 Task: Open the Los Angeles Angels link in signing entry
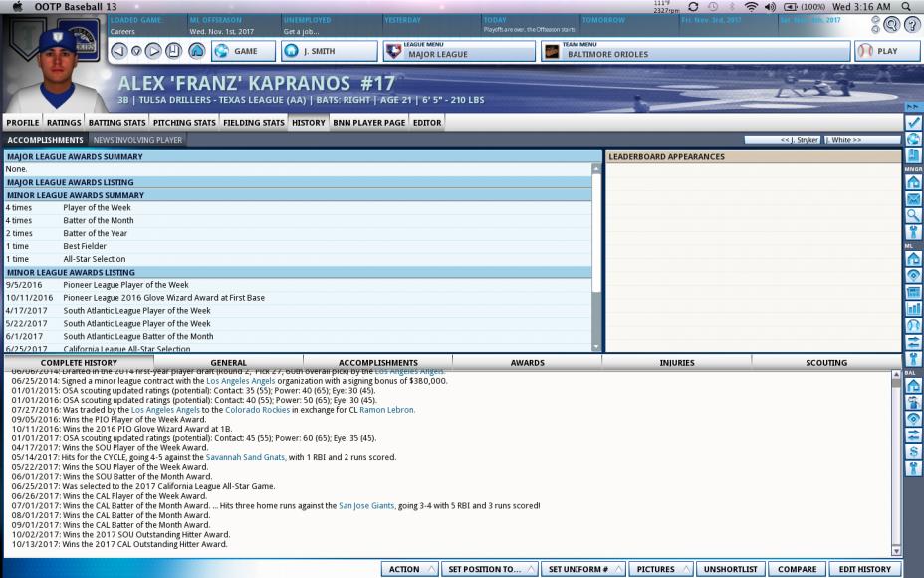pos(240,381)
